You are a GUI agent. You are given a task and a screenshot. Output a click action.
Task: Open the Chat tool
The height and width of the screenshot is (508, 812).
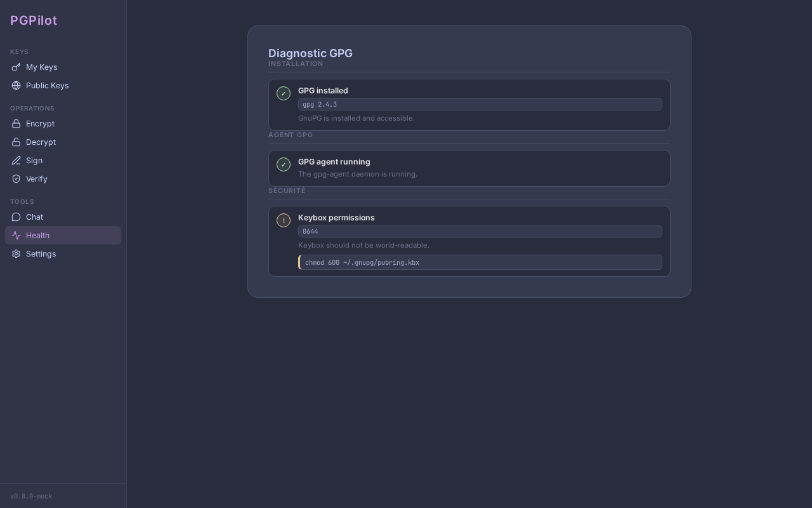[63, 217]
